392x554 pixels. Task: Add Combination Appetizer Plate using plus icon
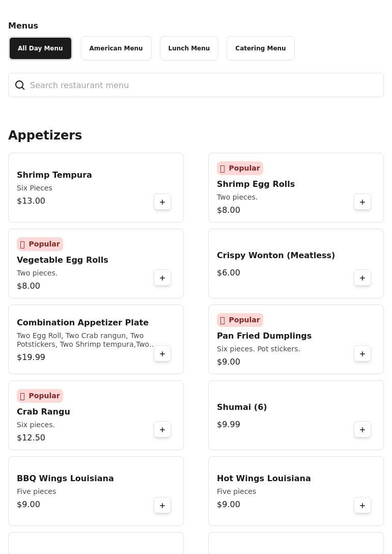coord(162,354)
